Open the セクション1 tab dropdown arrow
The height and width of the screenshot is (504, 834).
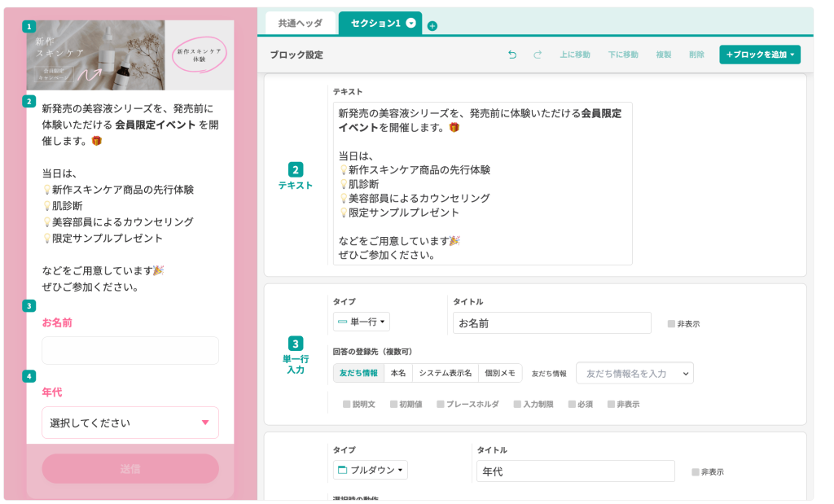pos(410,23)
